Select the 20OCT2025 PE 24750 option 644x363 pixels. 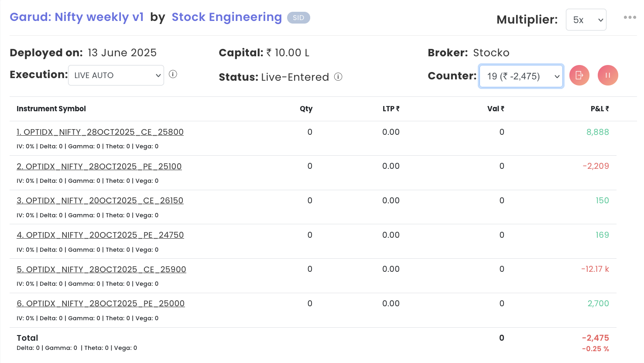coord(100,235)
